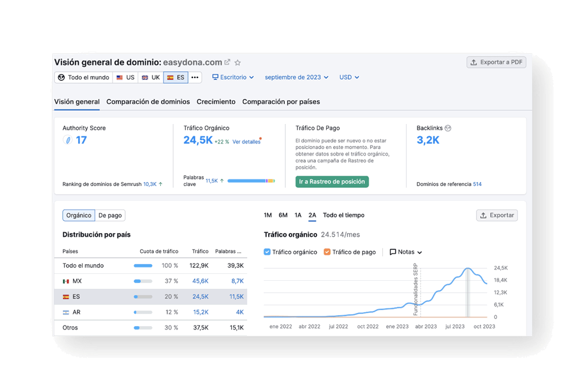Click ES row keywords value 11,5K
Viewport: 588px width, 391px height.
[x=236, y=297]
